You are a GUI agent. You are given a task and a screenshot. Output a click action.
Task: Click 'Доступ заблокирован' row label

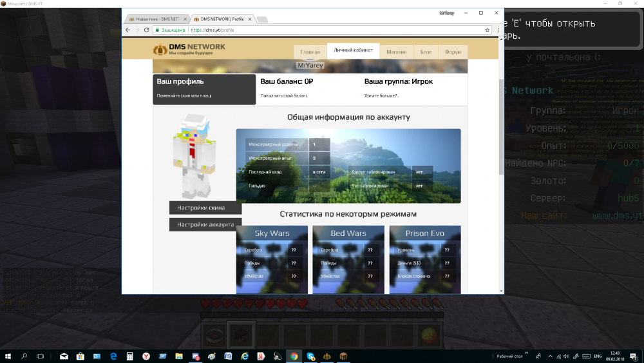pos(373,172)
